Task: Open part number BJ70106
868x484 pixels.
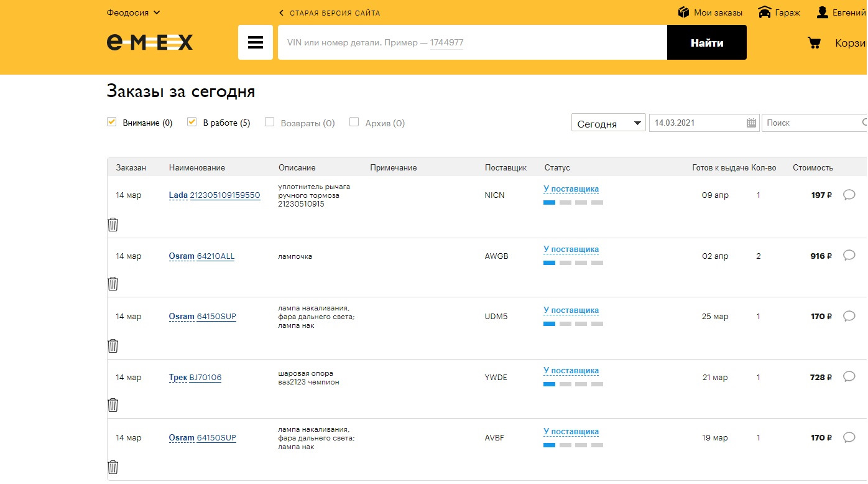Action: [x=205, y=378]
